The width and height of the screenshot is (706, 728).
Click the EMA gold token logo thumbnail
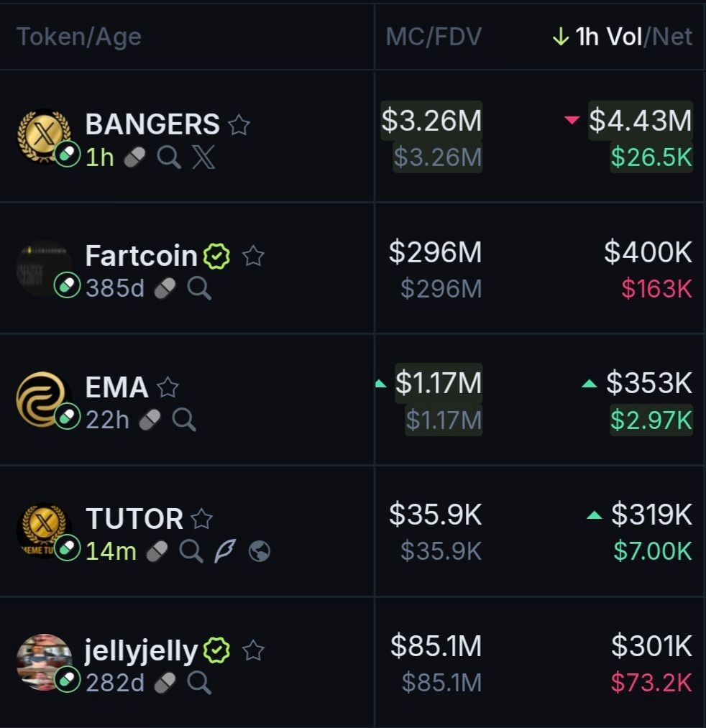(42, 398)
